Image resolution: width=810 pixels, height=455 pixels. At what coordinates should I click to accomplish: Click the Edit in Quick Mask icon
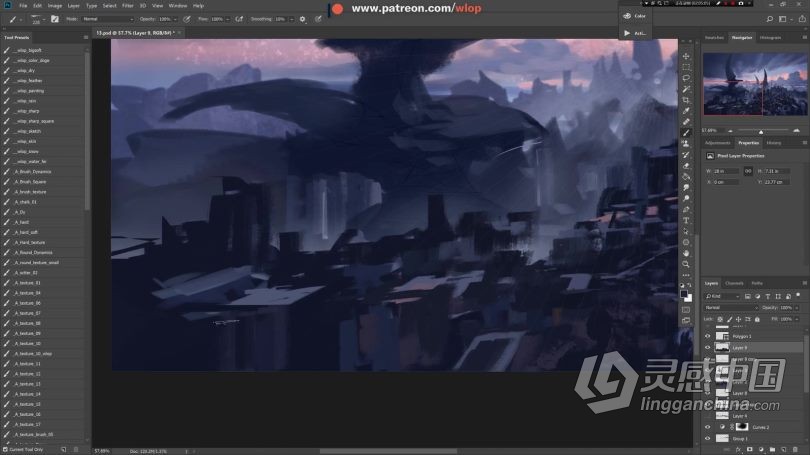[x=686, y=310]
